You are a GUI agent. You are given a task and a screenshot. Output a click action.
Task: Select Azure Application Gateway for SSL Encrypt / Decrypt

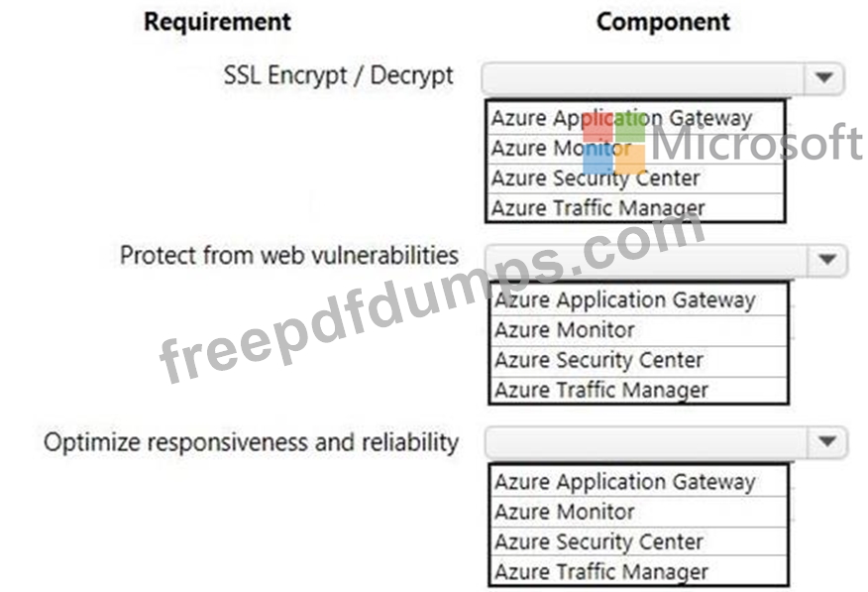[635, 118]
